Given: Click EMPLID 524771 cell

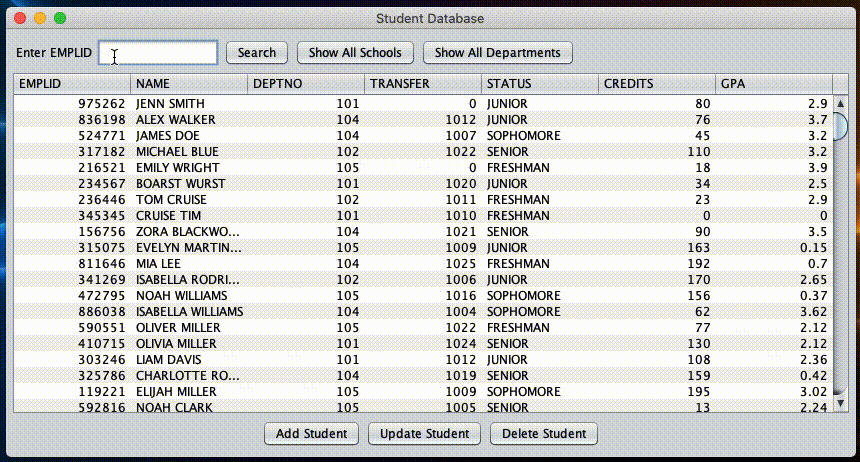Looking at the screenshot, I should pyautogui.click(x=72, y=136).
